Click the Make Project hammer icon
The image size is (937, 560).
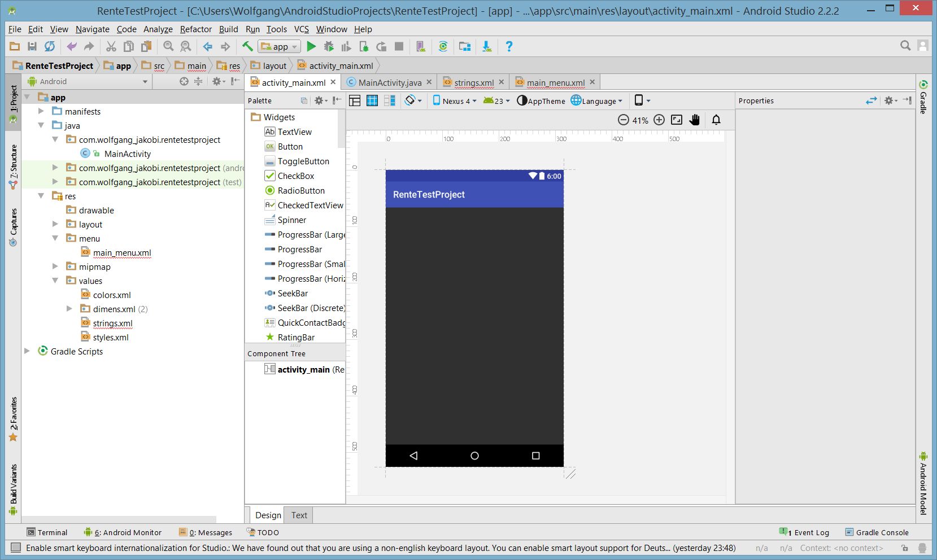click(x=247, y=47)
